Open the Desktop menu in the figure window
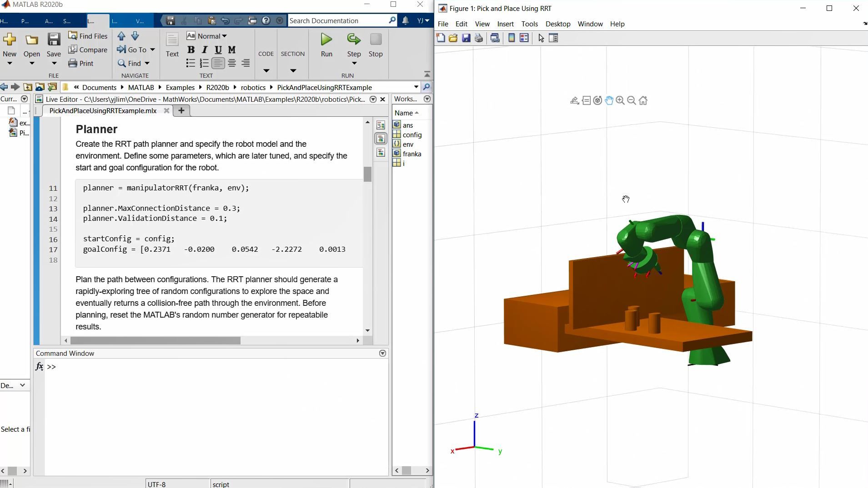This screenshot has width=868, height=488. [x=558, y=24]
